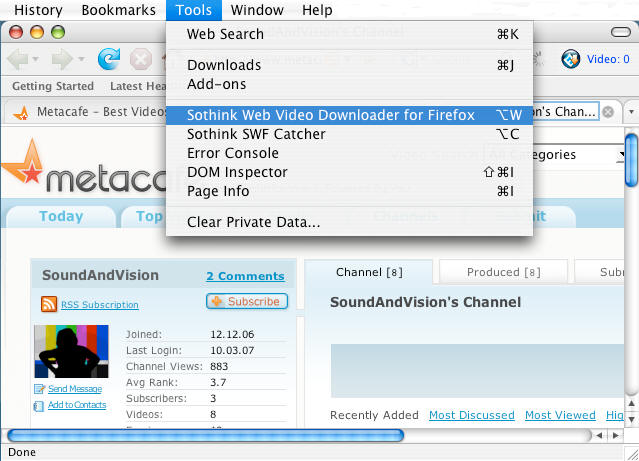Close the Tools menu via its title

(194, 10)
